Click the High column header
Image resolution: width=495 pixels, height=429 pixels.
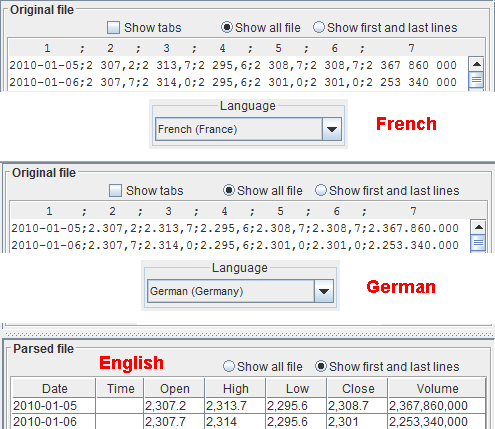[x=235, y=388]
